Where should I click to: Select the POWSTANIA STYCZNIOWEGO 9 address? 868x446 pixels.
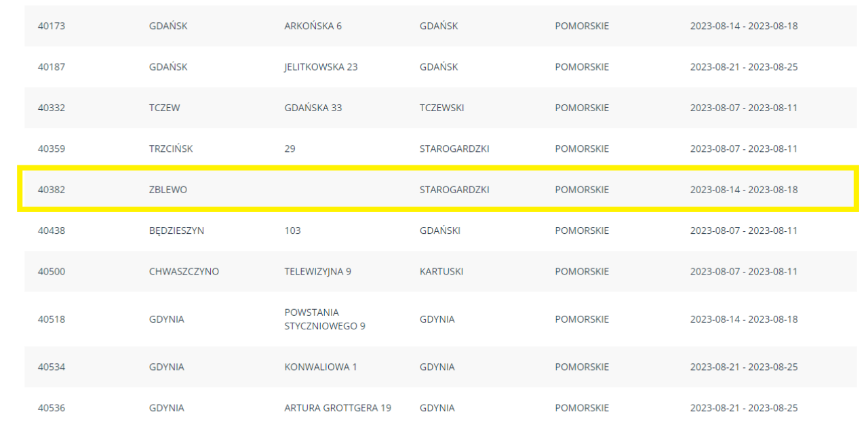coord(325,319)
